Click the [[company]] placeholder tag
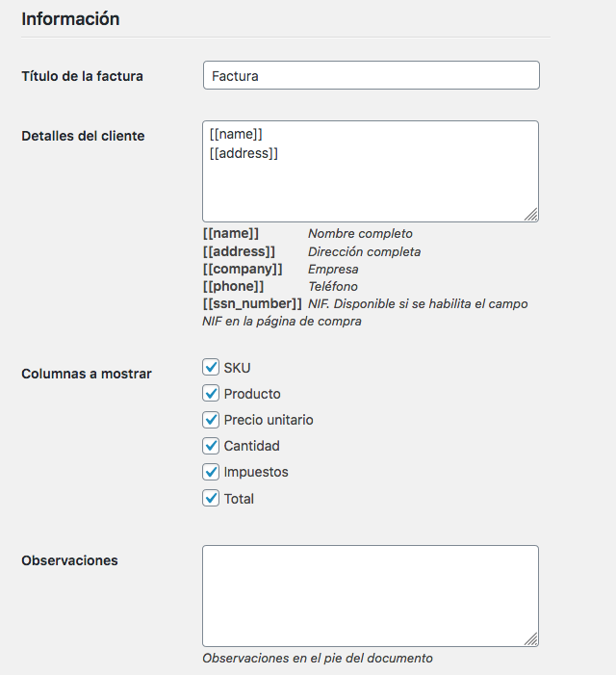This screenshot has width=616, height=675. (243, 269)
